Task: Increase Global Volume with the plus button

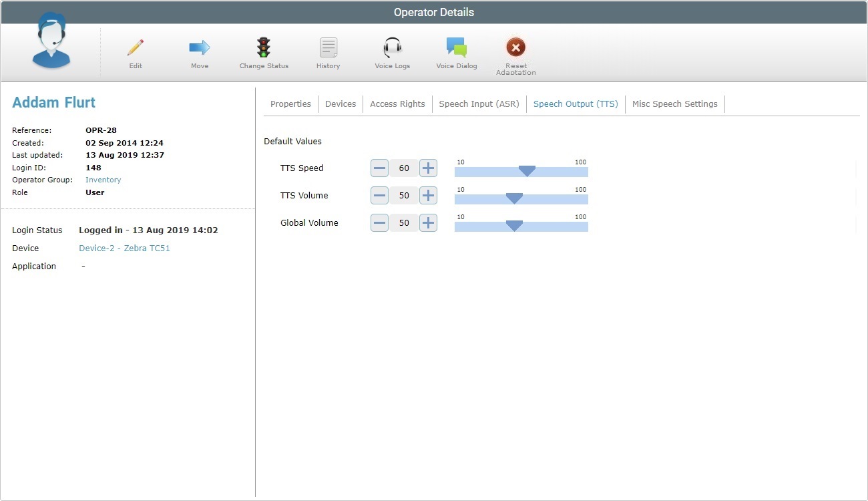Action: click(x=428, y=222)
